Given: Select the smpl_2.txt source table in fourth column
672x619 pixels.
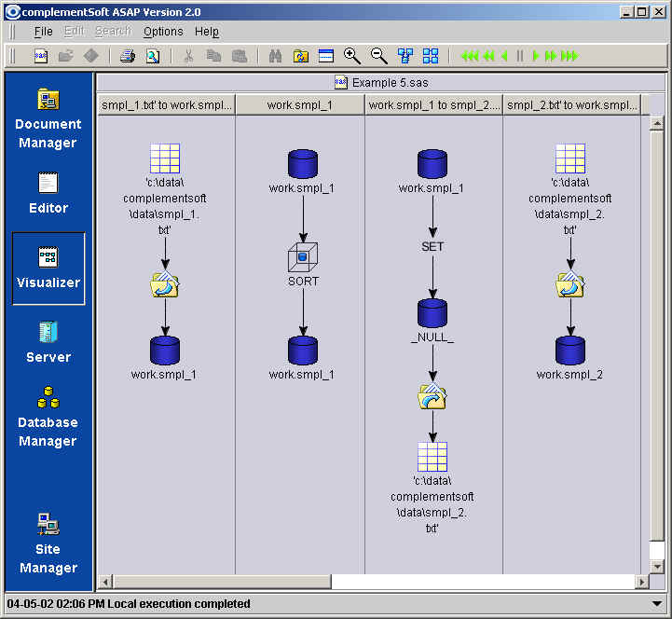Looking at the screenshot, I should tap(570, 158).
